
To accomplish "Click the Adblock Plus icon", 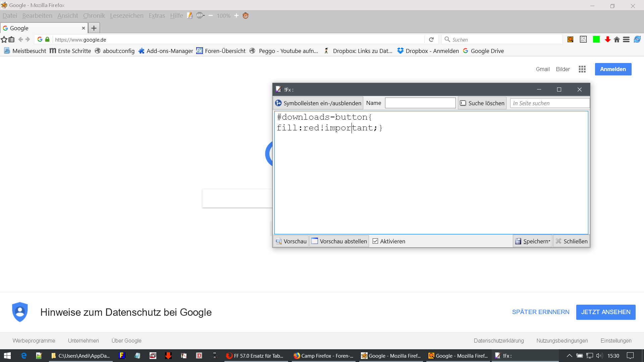I will tap(199, 15).
